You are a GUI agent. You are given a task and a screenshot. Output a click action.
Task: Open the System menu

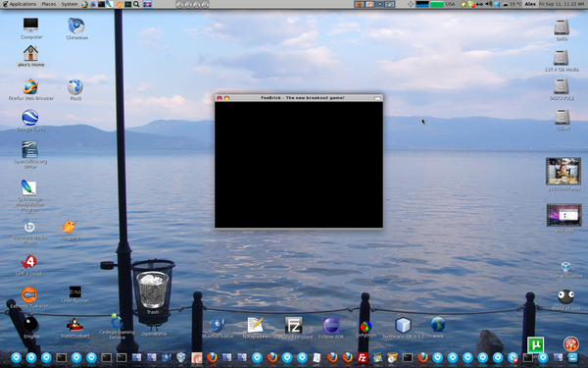(x=70, y=4)
